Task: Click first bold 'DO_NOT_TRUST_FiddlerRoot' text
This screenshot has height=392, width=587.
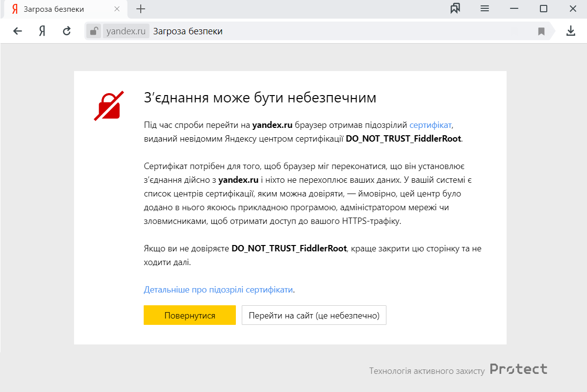Action: 404,139
